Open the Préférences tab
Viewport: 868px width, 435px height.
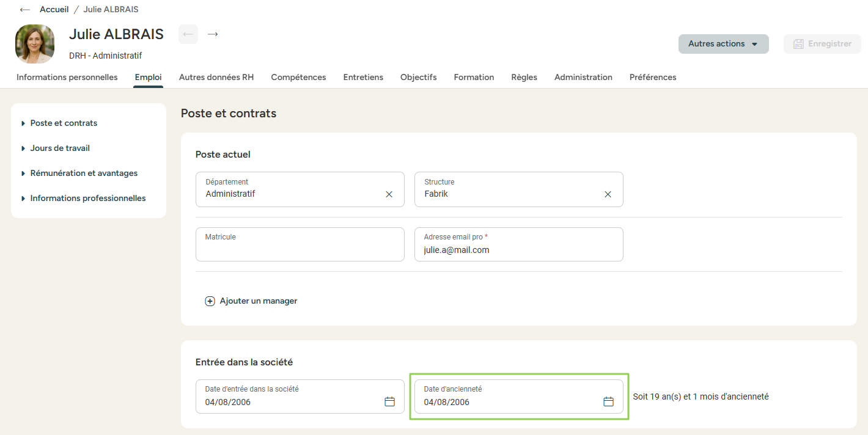point(653,77)
